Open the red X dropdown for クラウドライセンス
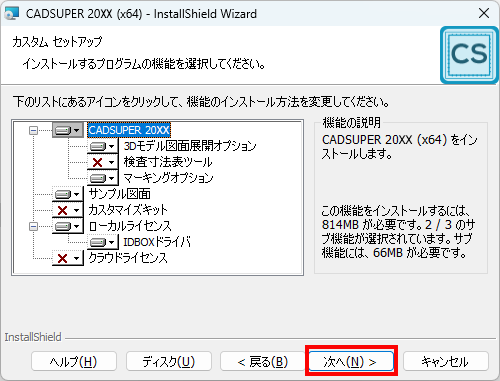The image size is (500, 381). (68, 258)
